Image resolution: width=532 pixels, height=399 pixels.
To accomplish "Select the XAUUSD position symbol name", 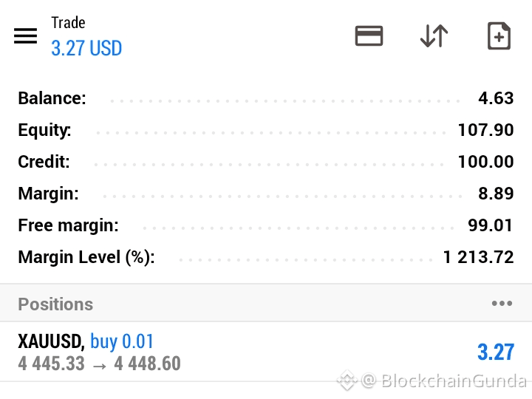I will [51, 341].
